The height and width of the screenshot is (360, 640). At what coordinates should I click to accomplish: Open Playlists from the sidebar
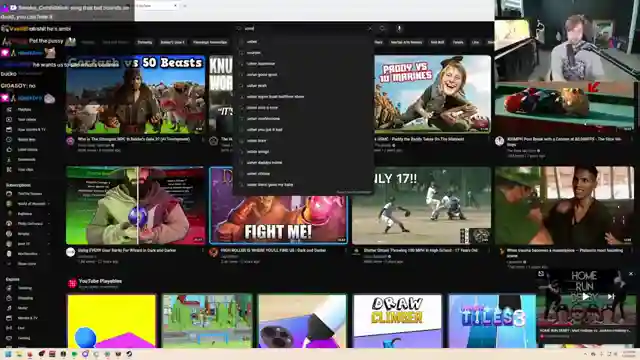click(x=24, y=110)
